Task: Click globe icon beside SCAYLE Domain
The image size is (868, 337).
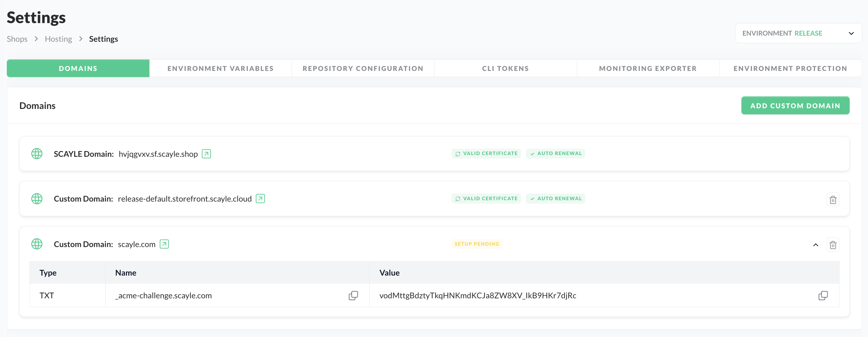Action: 37,154
